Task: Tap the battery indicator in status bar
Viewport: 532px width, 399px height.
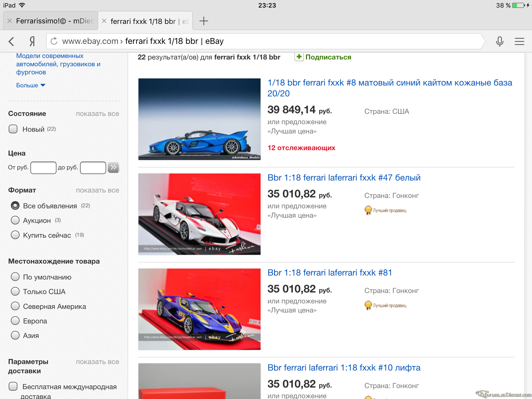Action: tap(518, 5)
